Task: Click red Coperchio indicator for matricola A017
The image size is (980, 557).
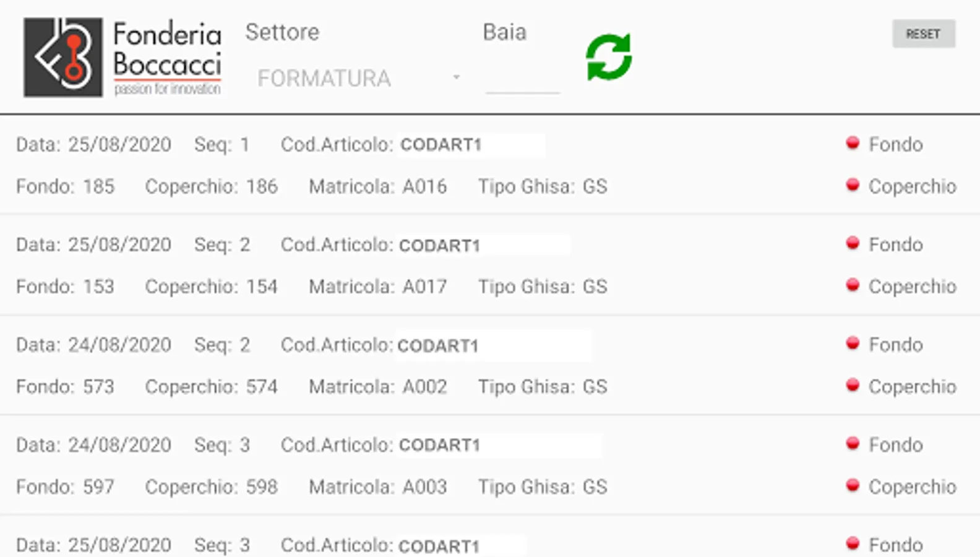Action: click(x=853, y=285)
